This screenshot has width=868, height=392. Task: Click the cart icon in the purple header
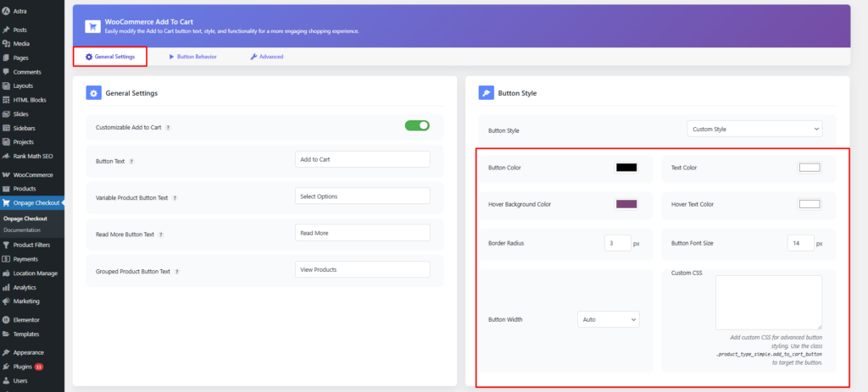coord(91,26)
